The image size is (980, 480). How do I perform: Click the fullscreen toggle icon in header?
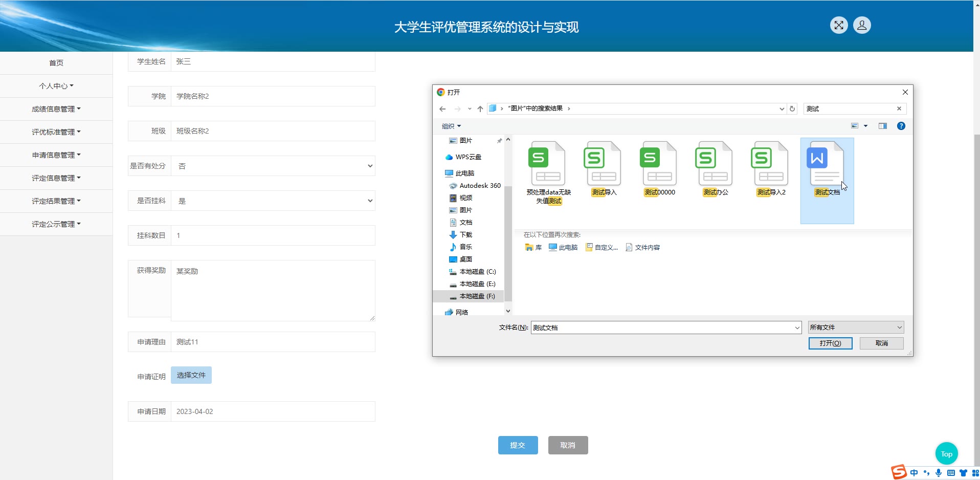(839, 25)
